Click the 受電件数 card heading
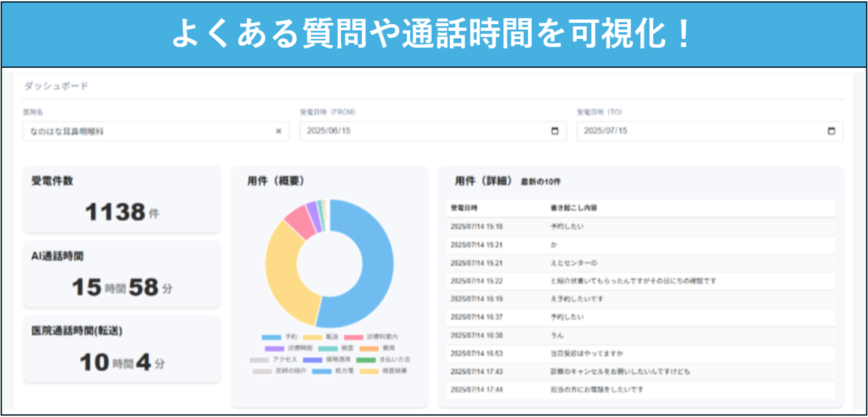 tap(52, 181)
